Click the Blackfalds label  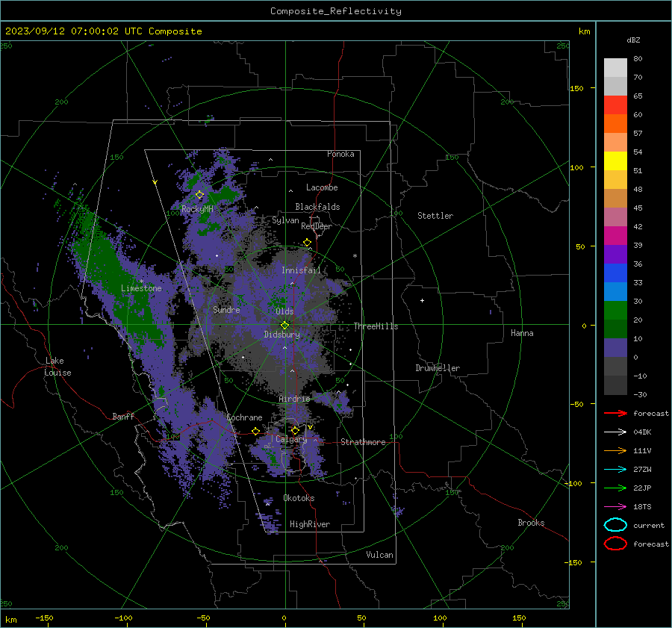click(x=317, y=207)
